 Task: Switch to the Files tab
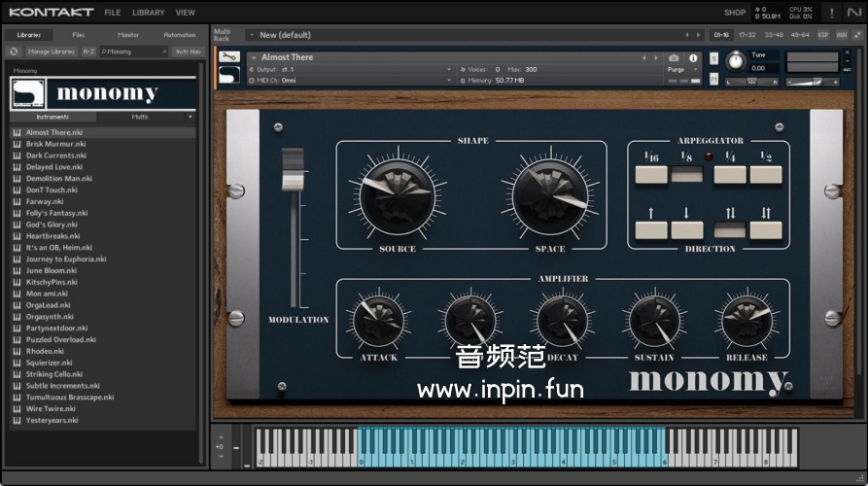click(79, 35)
